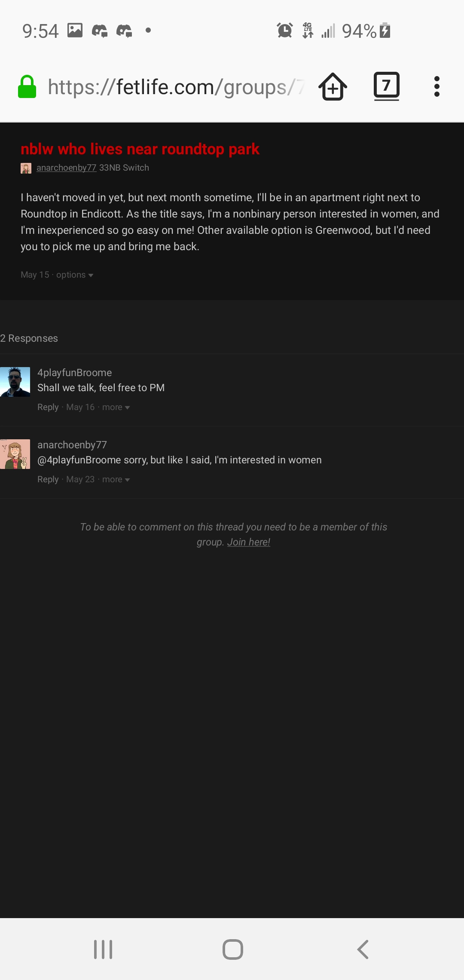The height and width of the screenshot is (980, 464).
Task: Tap the fetlife.com URL address bar
Action: pos(176,87)
